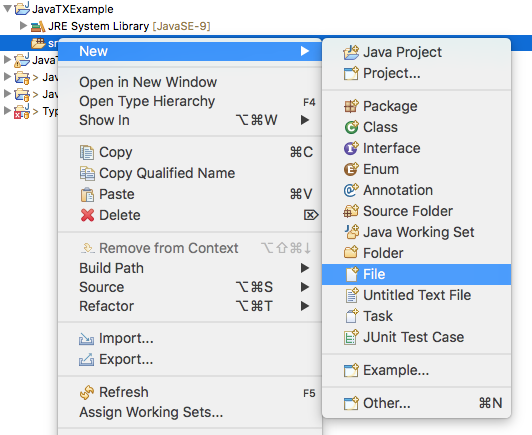Viewport: 532px width, 435px height.
Task: Click the ⌘N shortcut beside Other...
Action: coord(490,403)
